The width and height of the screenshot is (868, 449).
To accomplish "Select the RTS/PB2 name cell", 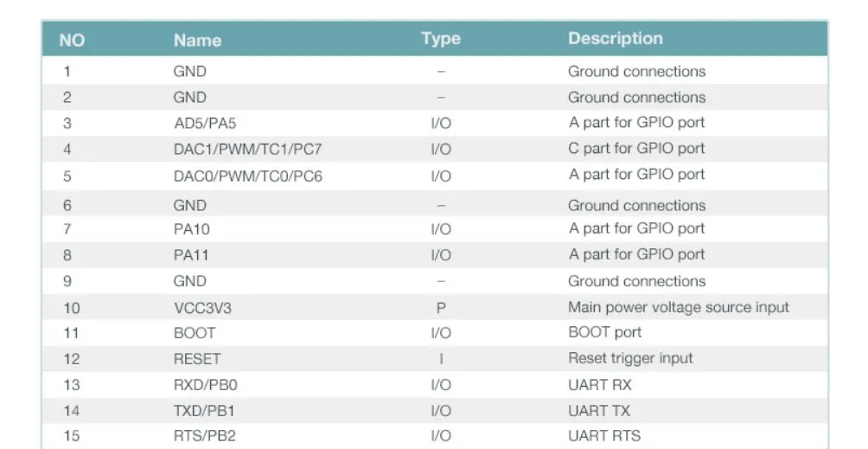I will pyautogui.click(x=205, y=436).
